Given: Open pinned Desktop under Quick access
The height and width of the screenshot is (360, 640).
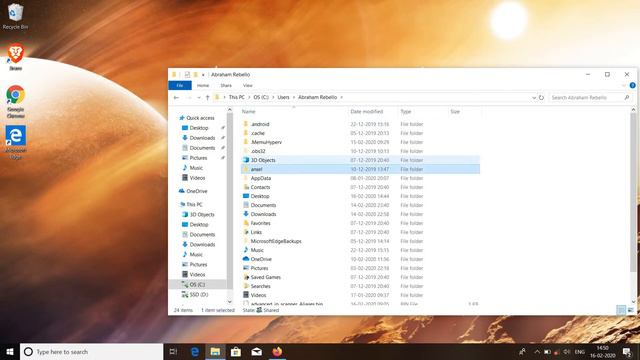Looking at the screenshot, I should tap(199, 128).
